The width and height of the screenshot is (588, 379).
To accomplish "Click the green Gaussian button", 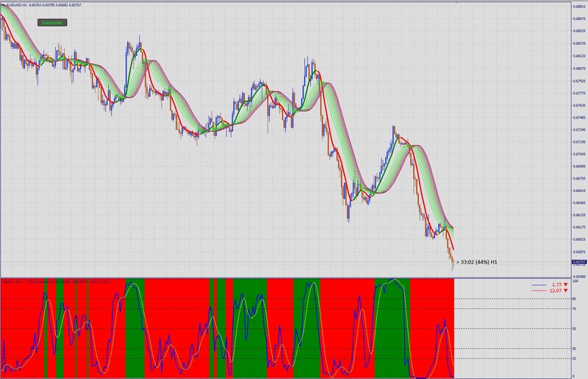I will [52, 23].
